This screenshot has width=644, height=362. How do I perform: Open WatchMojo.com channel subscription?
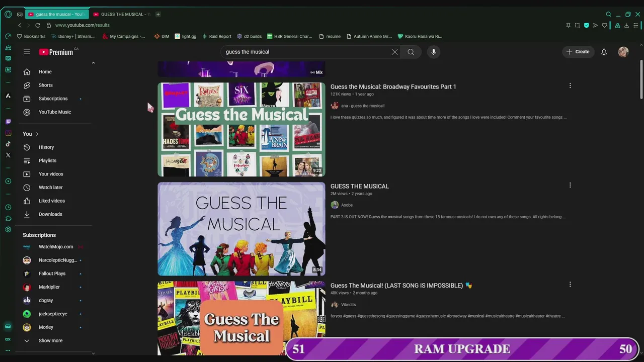(55, 247)
